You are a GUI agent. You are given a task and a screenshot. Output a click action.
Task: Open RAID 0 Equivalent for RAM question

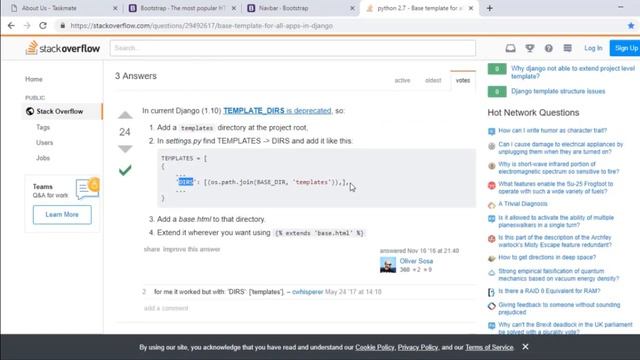click(x=549, y=291)
